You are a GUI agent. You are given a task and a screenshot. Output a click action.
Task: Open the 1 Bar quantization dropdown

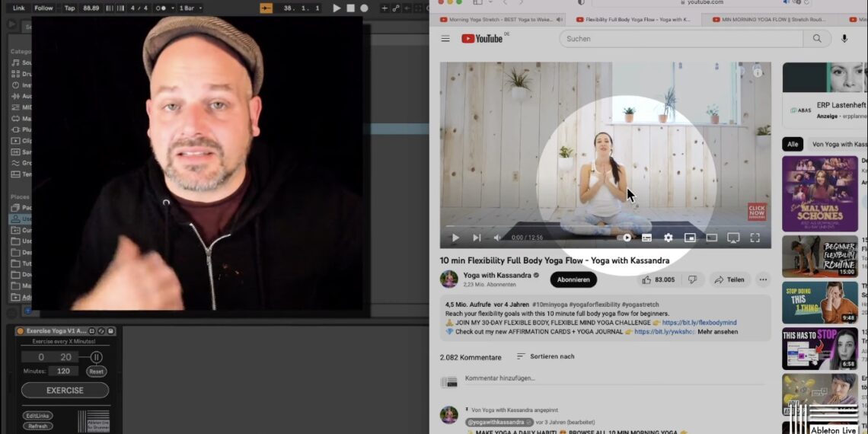(190, 8)
